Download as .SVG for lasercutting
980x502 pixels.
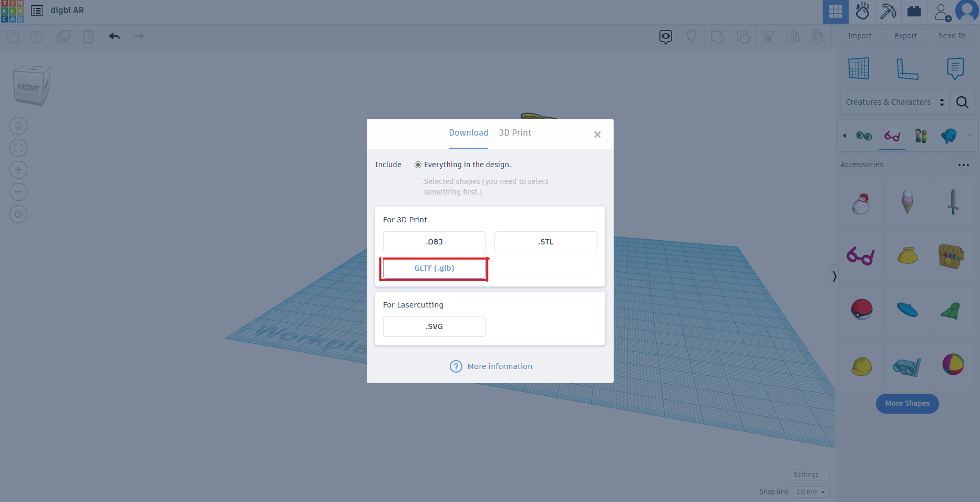[x=434, y=326]
